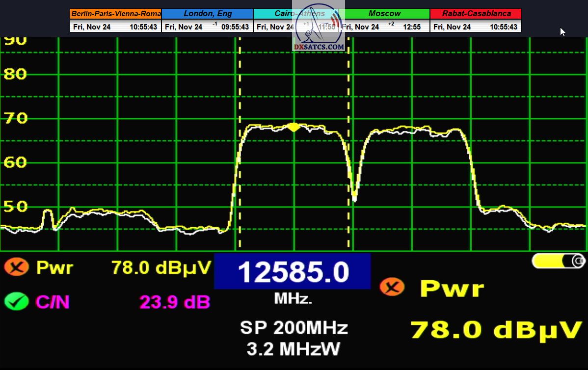Viewport: 588px width, 370px height.
Task: Click the 3.2 MHzW bandwidth setting
Action: click(294, 349)
